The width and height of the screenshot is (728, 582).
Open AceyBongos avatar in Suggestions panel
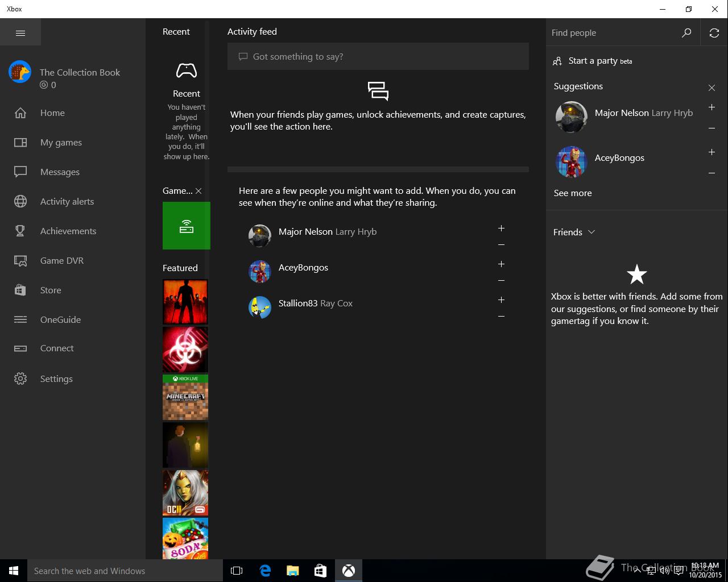point(571,162)
